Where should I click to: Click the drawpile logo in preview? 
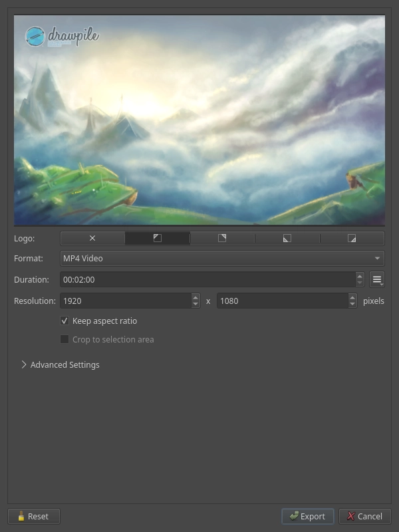pyautogui.click(x=62, y=37)
